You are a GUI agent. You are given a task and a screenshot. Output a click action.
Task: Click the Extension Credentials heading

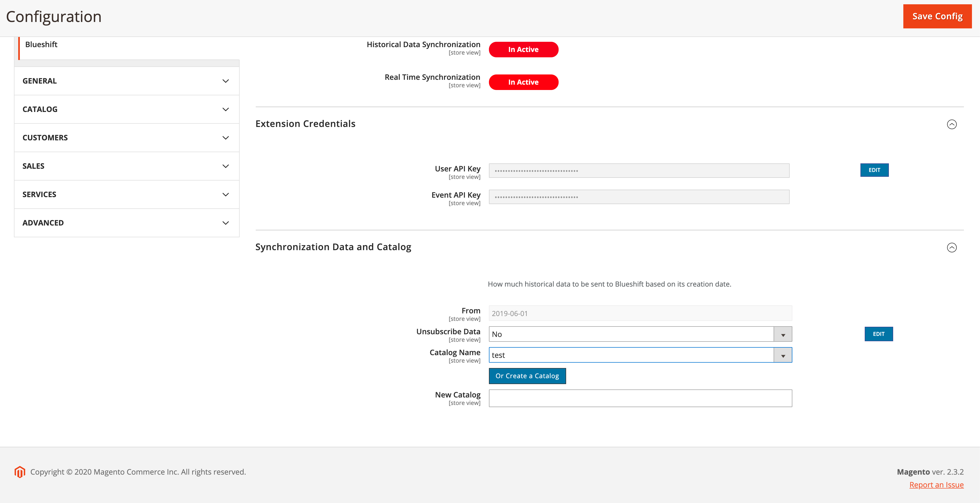[x=305, y=124]
